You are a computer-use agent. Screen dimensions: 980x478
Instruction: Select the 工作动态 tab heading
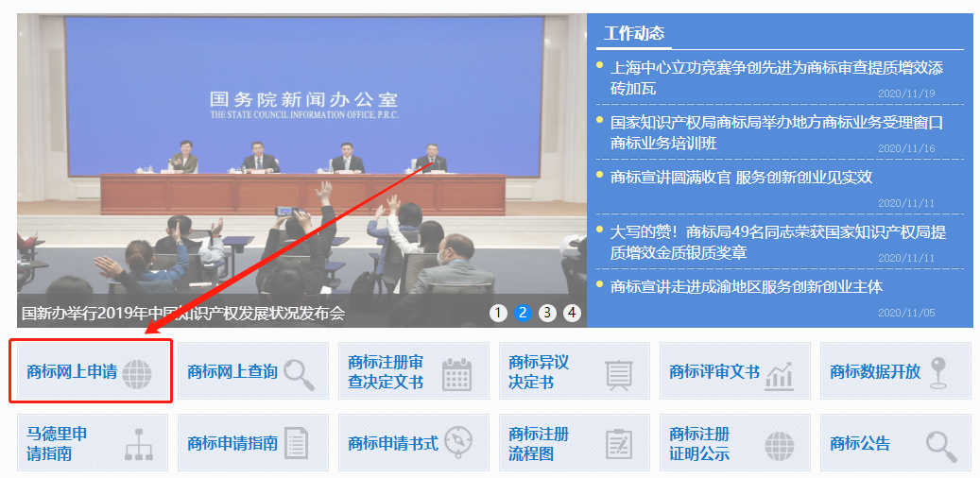[x=634, y=33]
